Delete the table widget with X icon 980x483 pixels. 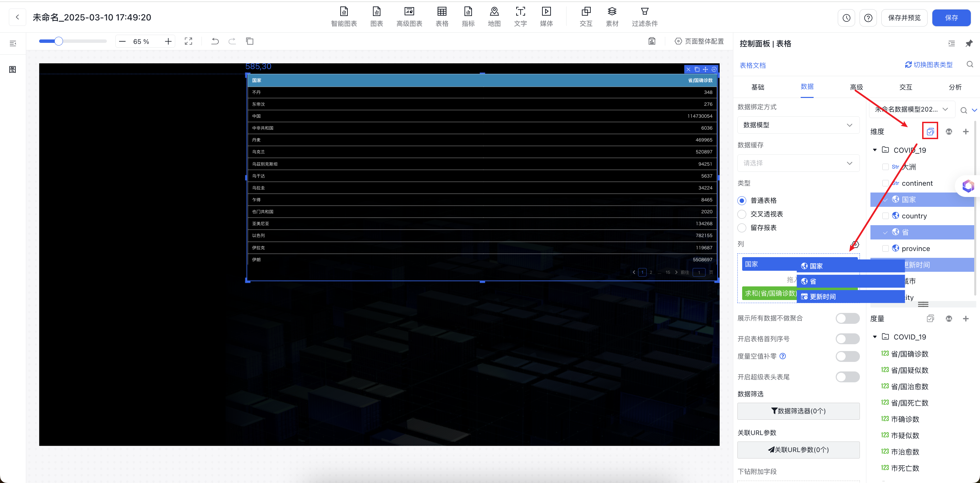coord(688,69)
